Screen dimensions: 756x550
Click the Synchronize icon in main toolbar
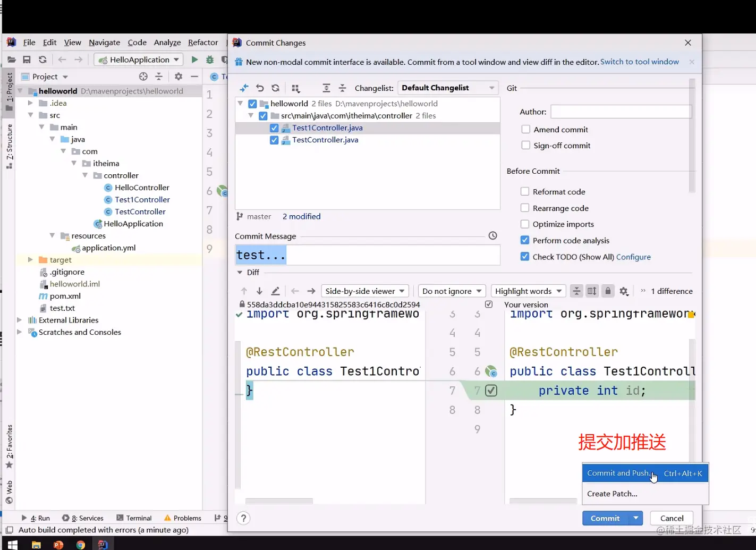pos(43,60)
